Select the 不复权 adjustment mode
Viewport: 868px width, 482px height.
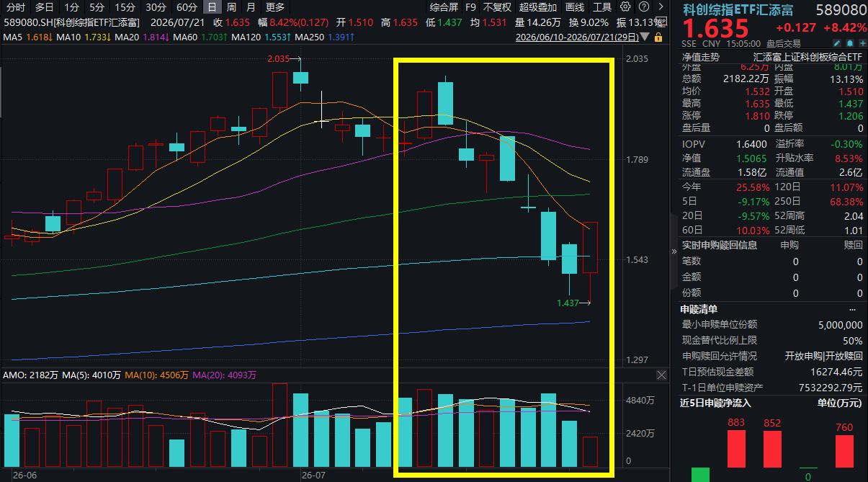(497, 7)
